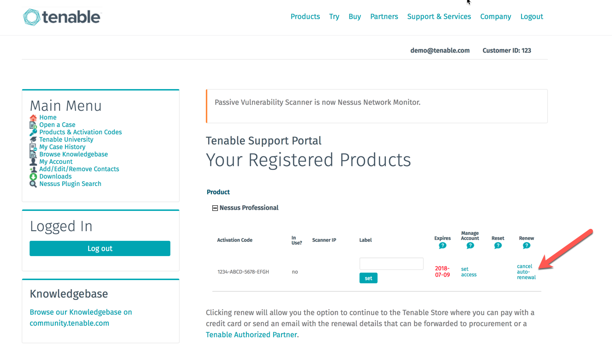612x364 pixels.
Task: Open the Support & Services navigation item
Action: click(439, 17)
